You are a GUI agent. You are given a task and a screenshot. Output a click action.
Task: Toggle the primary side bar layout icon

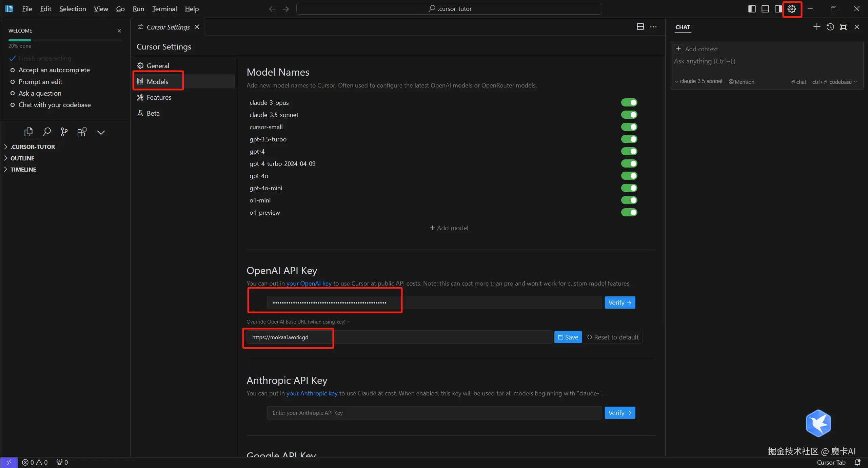point(752,9)
